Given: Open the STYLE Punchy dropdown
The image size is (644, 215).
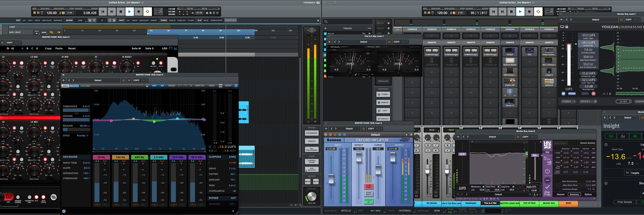Looking at the screenshot, I should point(82,136).
